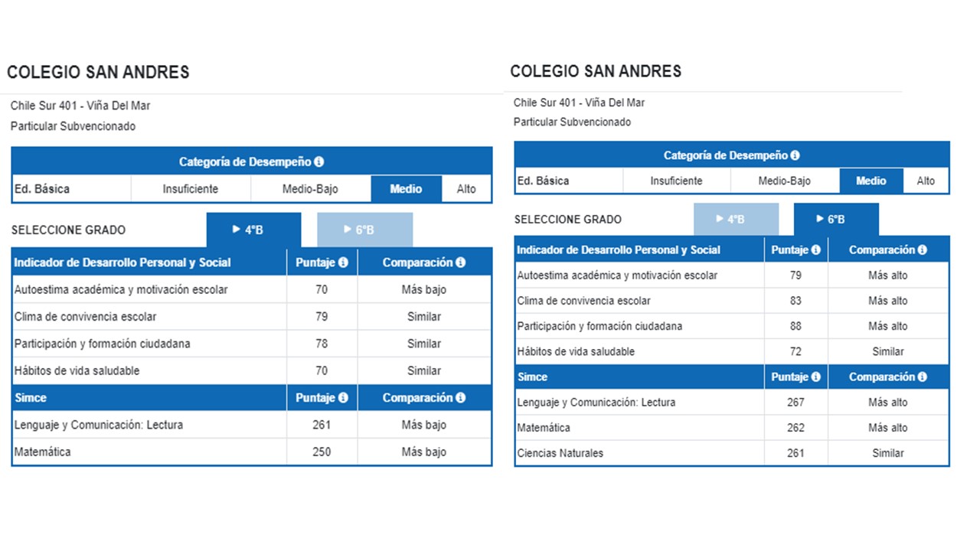Click Puntaje info icon in left Indicador header
This screenshot has height=551, width=980.
coord(343,262)
